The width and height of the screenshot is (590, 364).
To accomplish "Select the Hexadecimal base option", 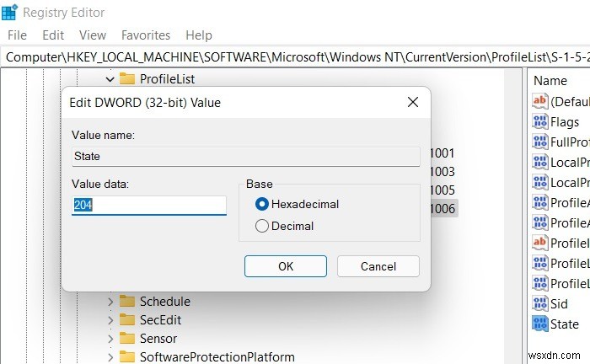I will pyautogui.click(x=262, y=204).
